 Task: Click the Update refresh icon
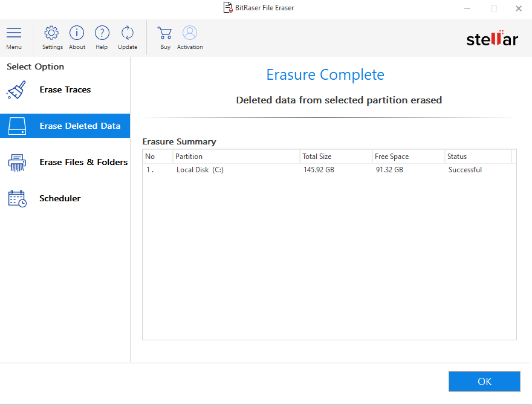click(x=128, y=33)
